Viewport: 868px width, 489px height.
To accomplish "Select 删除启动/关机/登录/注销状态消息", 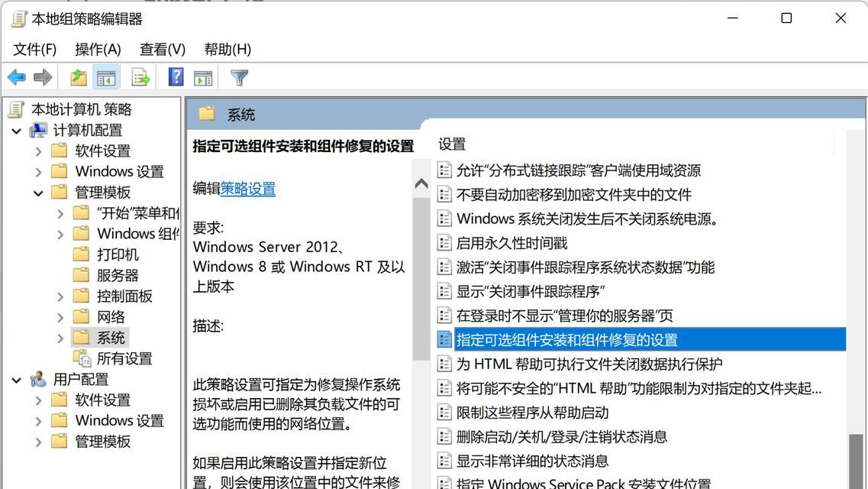I will click(561, 436).
